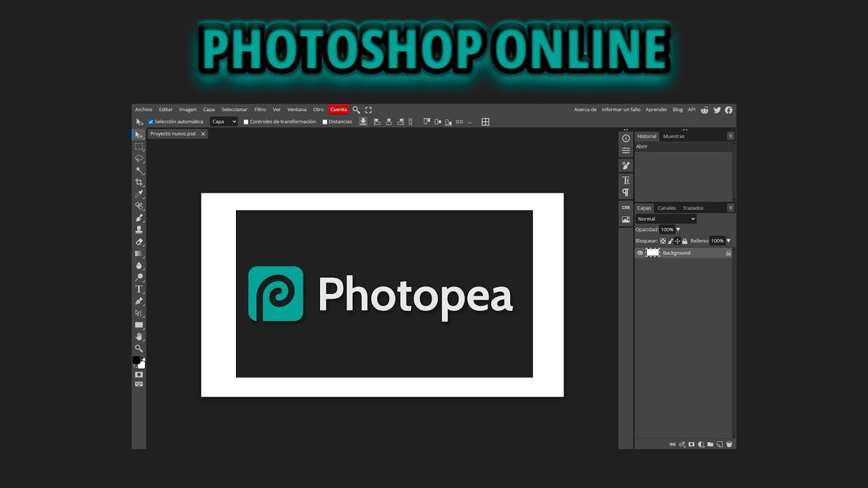Viewport: 868px width, 488px height.
Task: Open the Facebook link icon
Action: 728,110
